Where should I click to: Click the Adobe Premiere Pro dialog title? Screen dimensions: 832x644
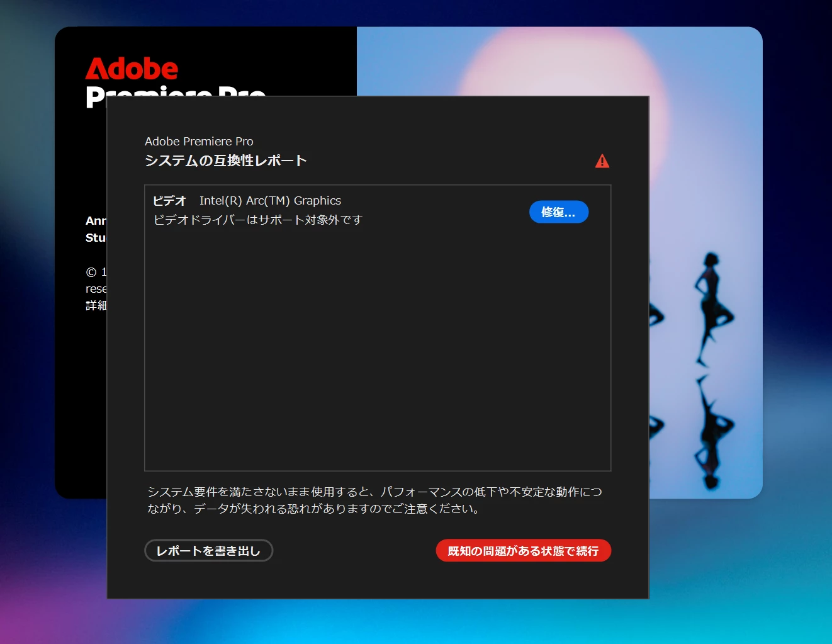tap(199, 141)
